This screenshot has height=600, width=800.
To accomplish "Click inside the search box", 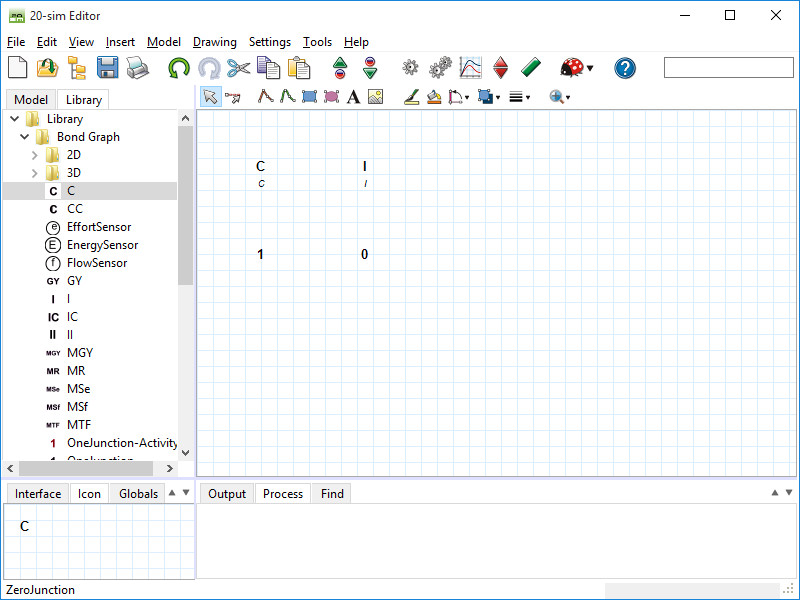I will pos(728,67).
